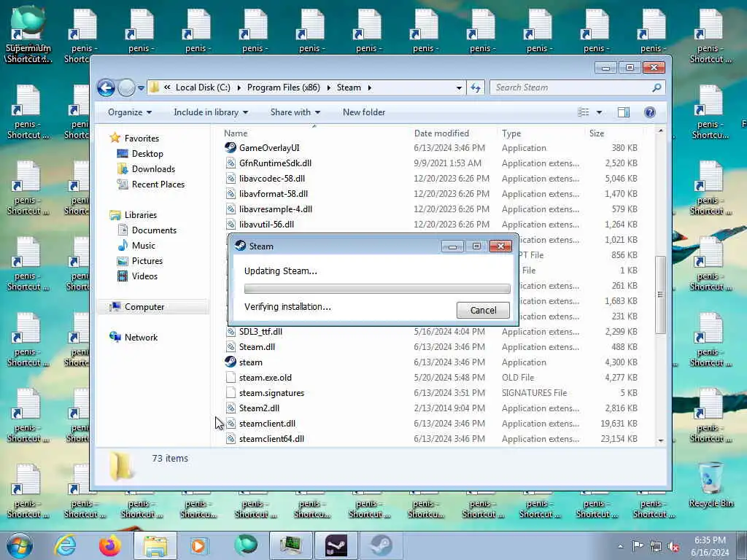Viewport: 747px width, 560px height.
Task: Expand the arrow after Steam in breadcrumb
Action: tap(370, 87)
